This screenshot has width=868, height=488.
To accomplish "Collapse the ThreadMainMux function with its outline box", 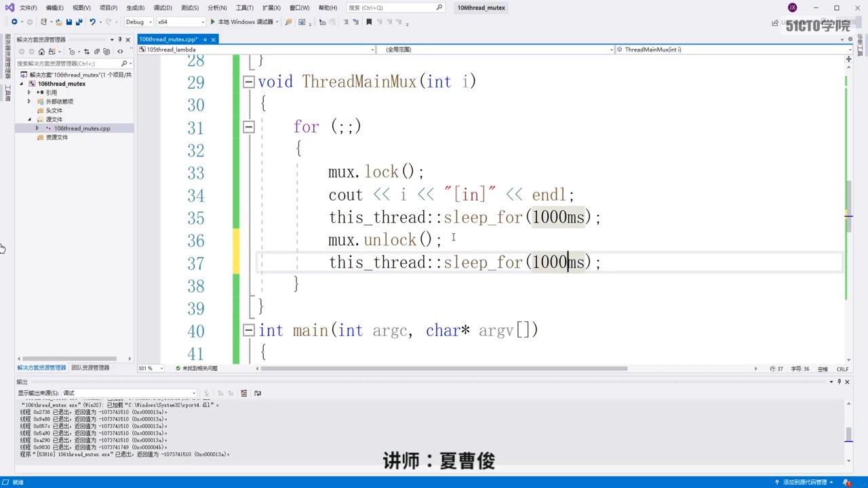I will tap(249, 82).
